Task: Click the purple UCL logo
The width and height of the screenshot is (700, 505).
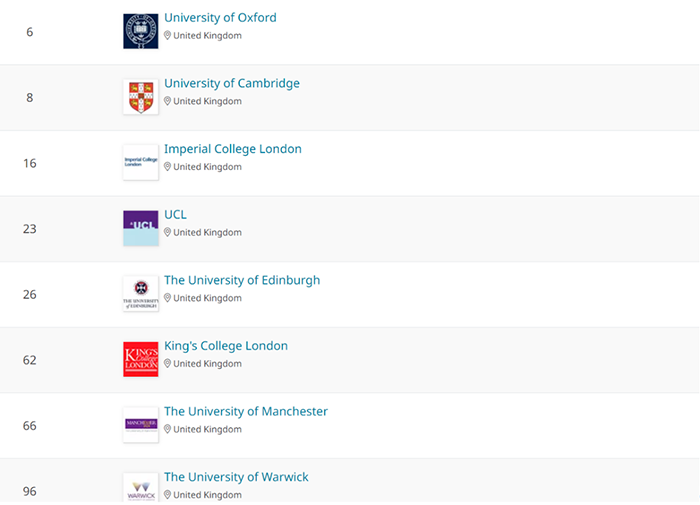Action: [140, 228]
